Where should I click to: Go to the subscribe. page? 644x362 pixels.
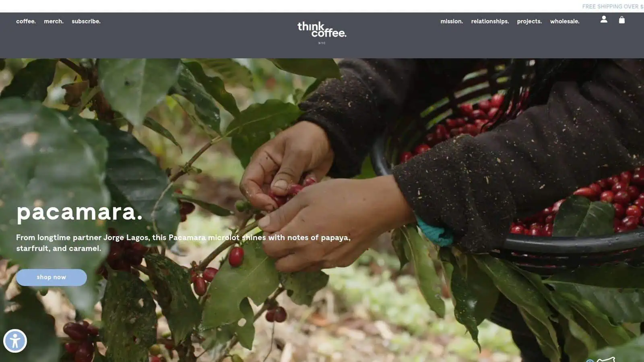(86, 21)
